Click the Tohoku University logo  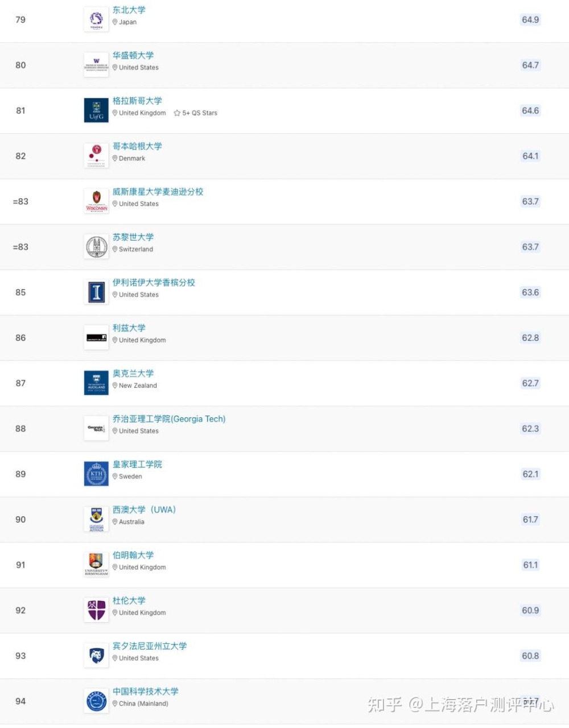click(x=96, y=19)
